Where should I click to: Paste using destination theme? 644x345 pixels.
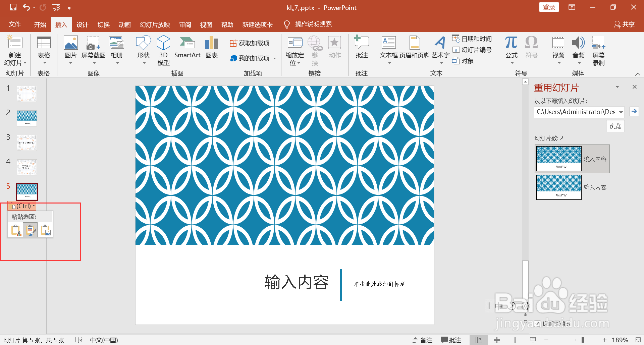coord(16,230)
